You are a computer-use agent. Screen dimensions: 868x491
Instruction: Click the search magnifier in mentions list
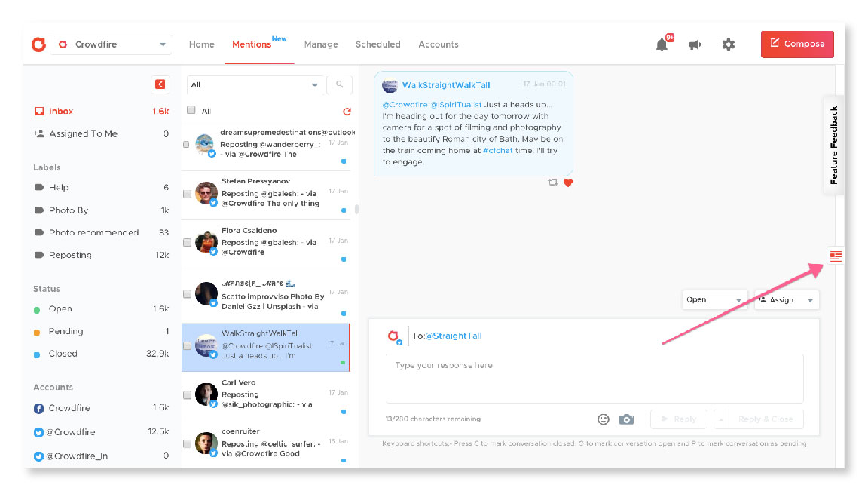[x=339, y=84]
